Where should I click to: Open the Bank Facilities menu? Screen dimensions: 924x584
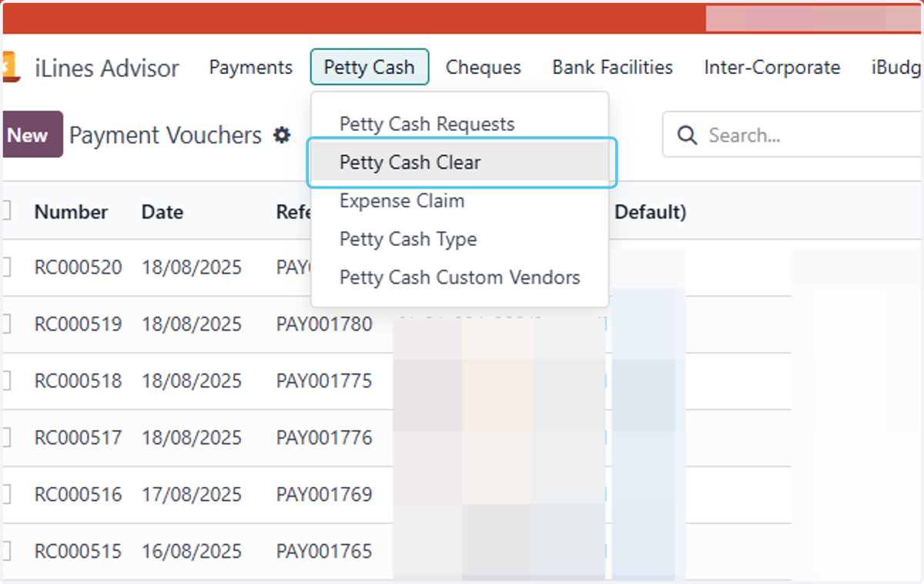pos(613,68)
